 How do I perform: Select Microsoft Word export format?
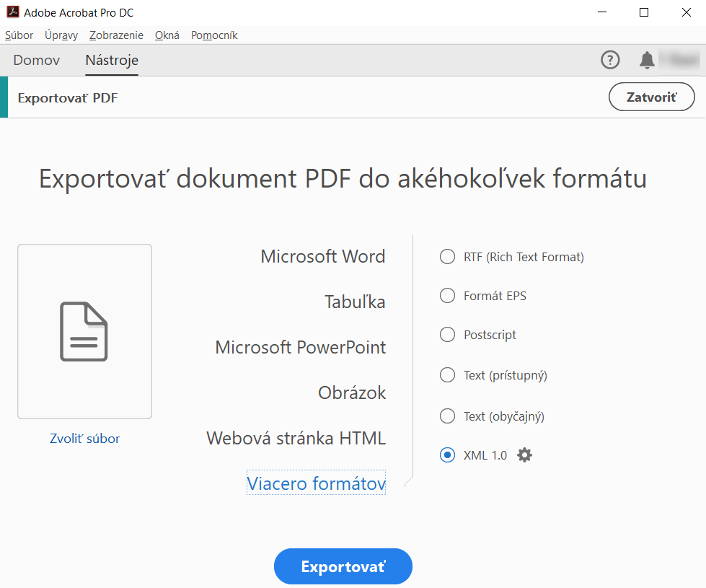pos(323,256)
